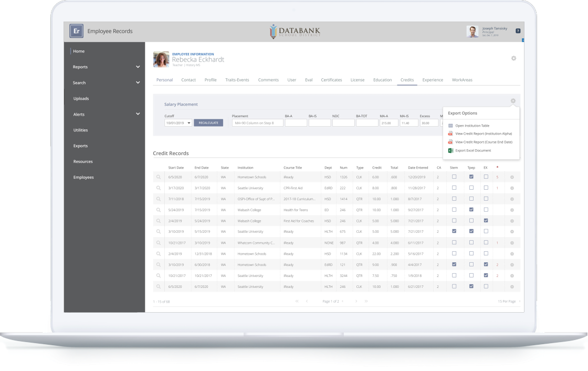Go to the next page of credit records

click(x=356, y=301)
